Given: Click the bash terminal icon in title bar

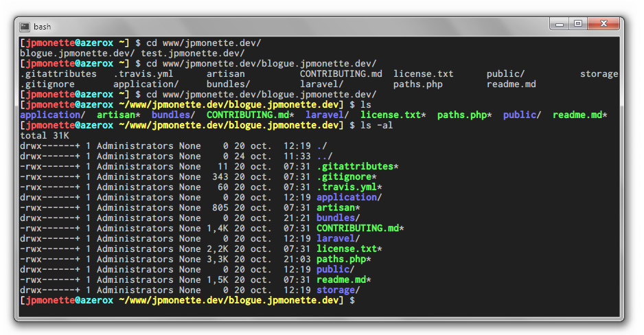Looking at the screenshot, I should pos(25,27).
